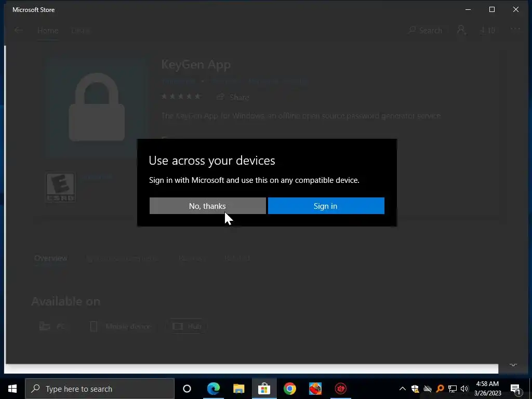Click the ESRB Everyone rating badge
Screen dimensions: 532x399
click(60, 187)
